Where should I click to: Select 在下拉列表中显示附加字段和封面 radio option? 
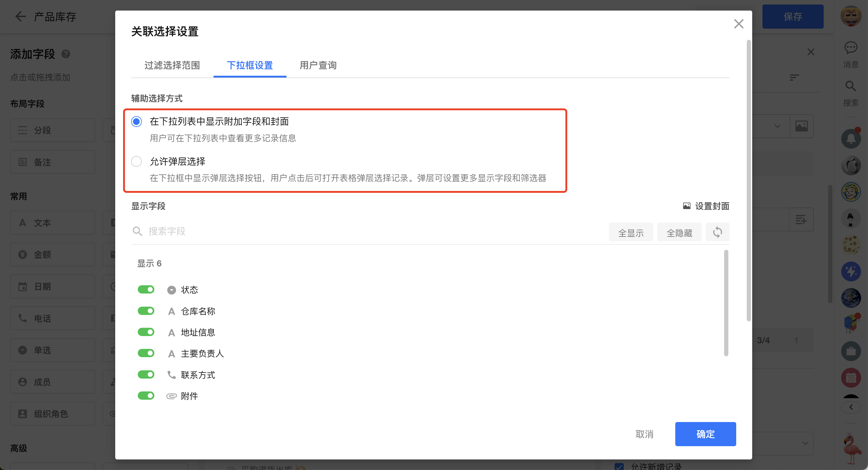(136, 121)
